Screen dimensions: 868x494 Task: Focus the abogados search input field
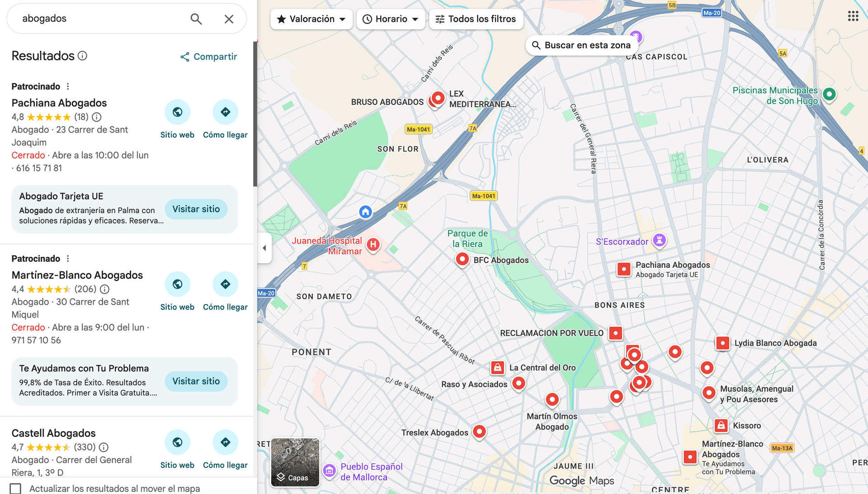102,19
